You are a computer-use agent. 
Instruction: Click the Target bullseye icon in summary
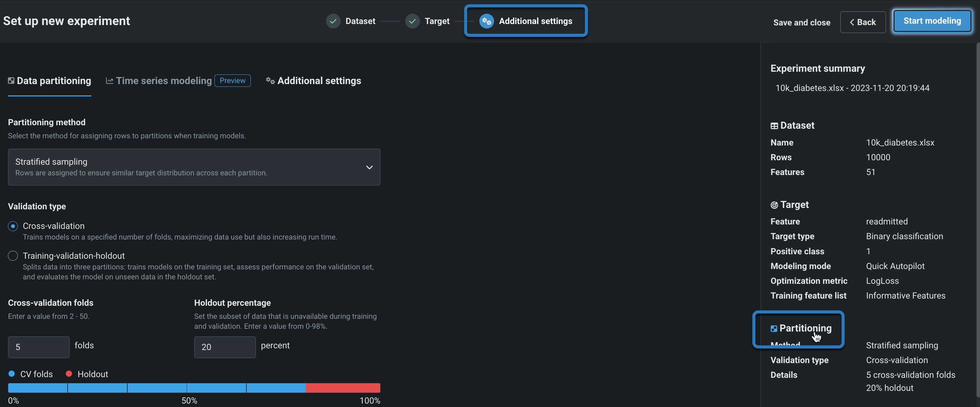[774, 205]
